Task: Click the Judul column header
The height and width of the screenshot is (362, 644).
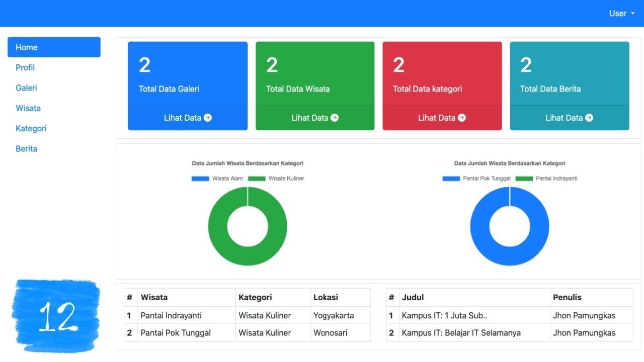Action: [474, 297]
